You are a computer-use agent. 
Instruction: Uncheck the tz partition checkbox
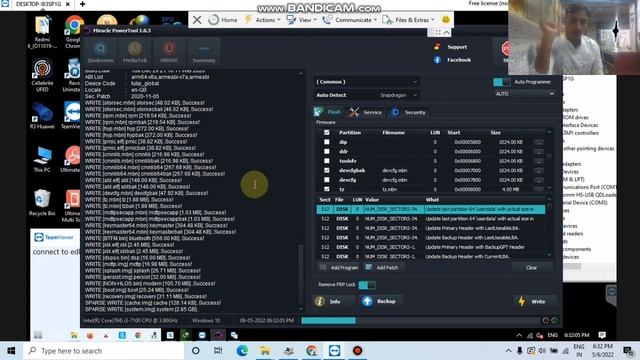click(327, 189)
